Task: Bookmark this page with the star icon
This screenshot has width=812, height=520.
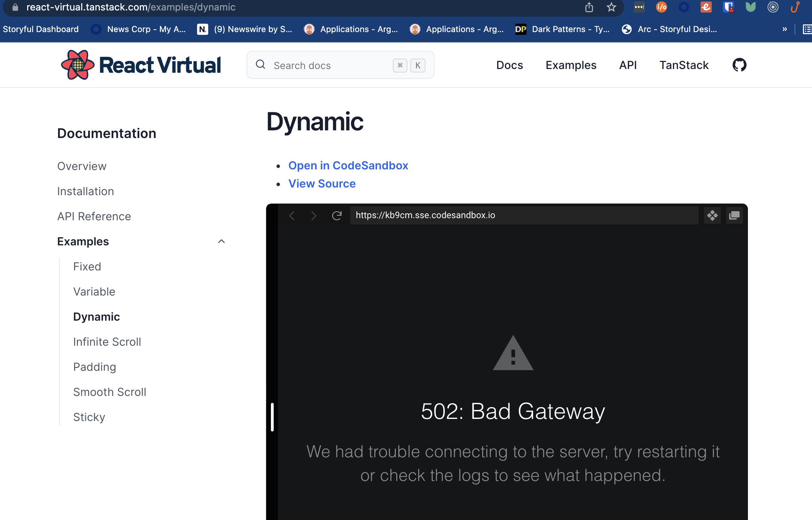Action: (611, 7)
